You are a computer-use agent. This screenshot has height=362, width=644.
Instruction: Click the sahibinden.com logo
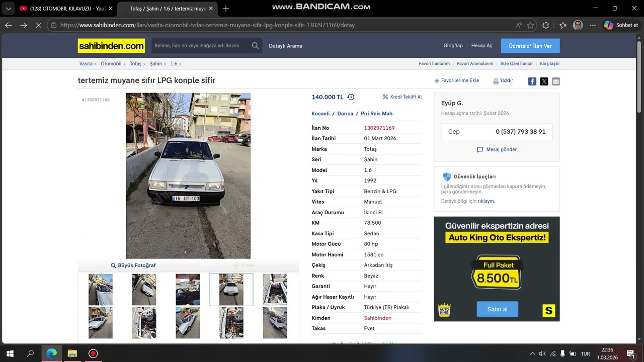pyautogui.click(x=111, y=46)
